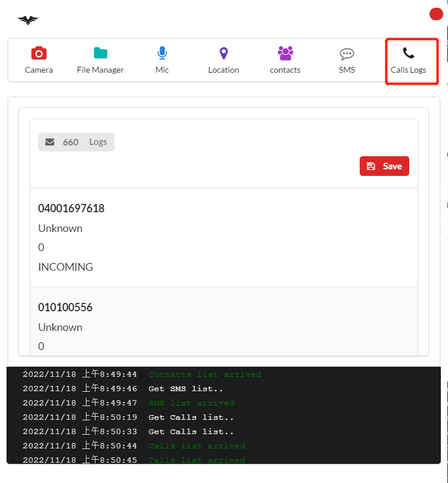Click the black bird logo
Screen dimensions: 448x483
[x=28, y=20]
